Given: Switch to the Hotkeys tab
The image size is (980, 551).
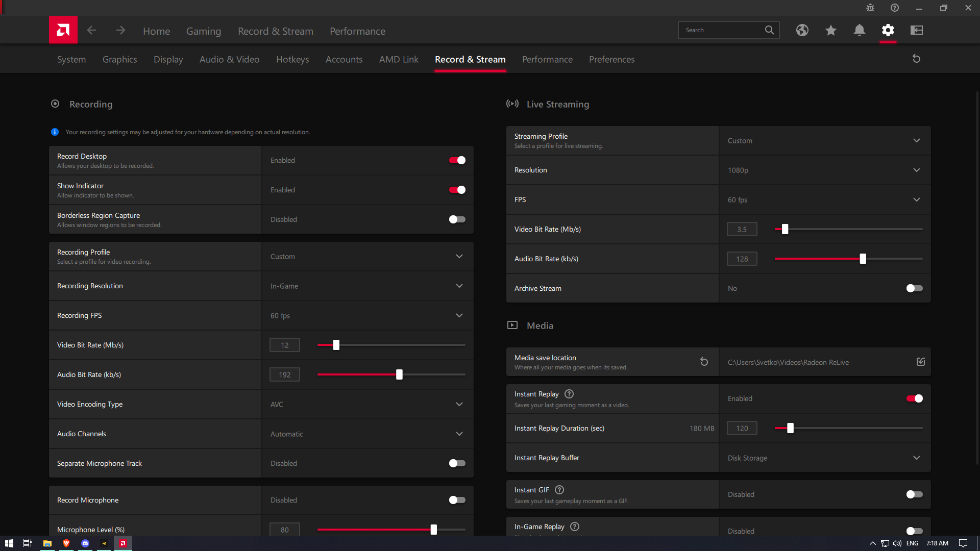Looking at the screenshot, I should [292, 59].
